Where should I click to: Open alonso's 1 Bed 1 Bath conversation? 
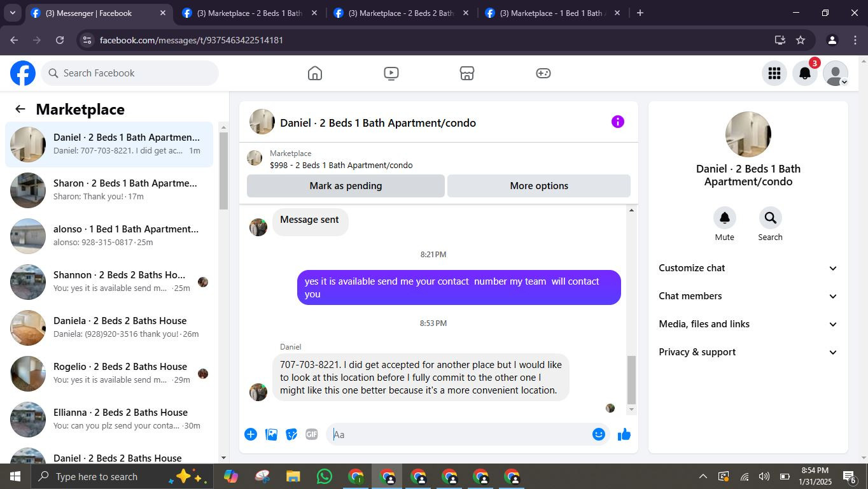pyautogui.click(x=109, y=236)
